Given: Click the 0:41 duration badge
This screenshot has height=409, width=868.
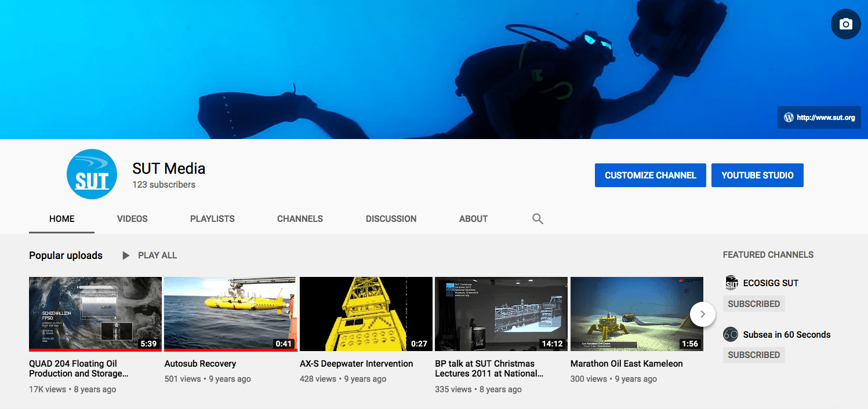Looking at the screenshot, I should click(284, 344).
